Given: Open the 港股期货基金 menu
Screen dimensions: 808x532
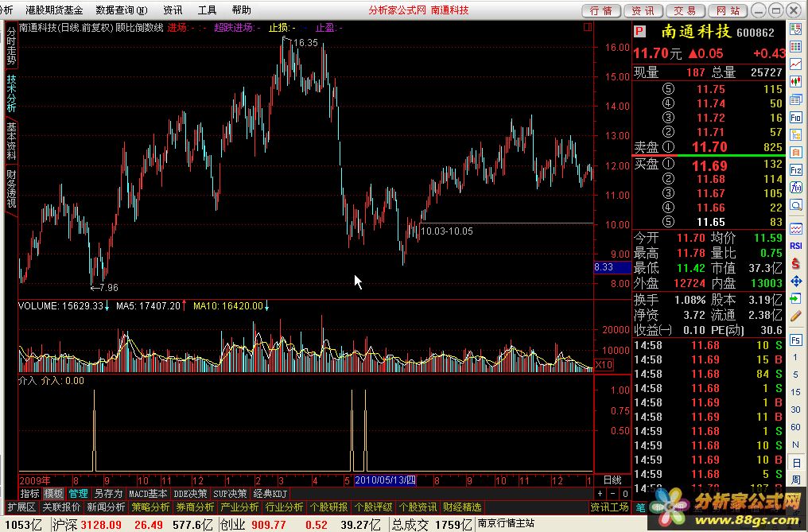Looking at the screenshot, I should [54, 10].
